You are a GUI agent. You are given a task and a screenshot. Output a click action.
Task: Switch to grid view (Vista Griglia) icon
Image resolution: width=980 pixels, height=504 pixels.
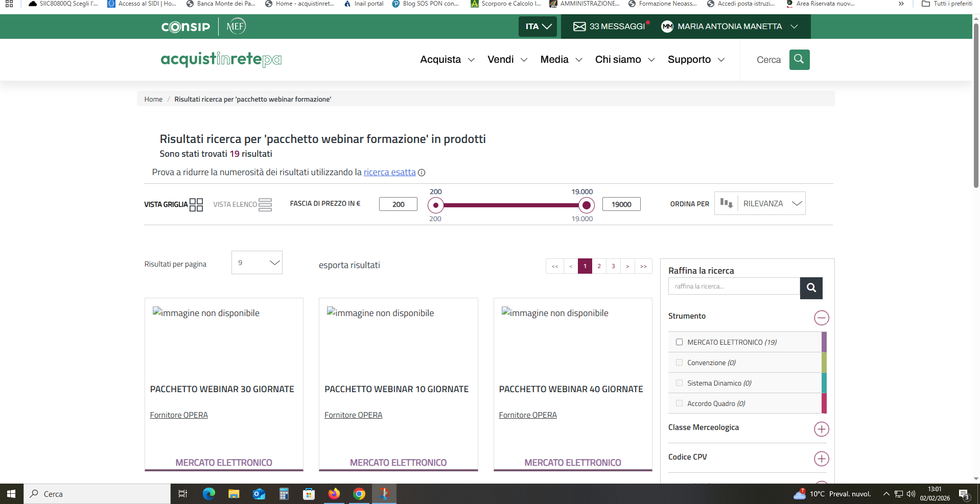(196, 205)
